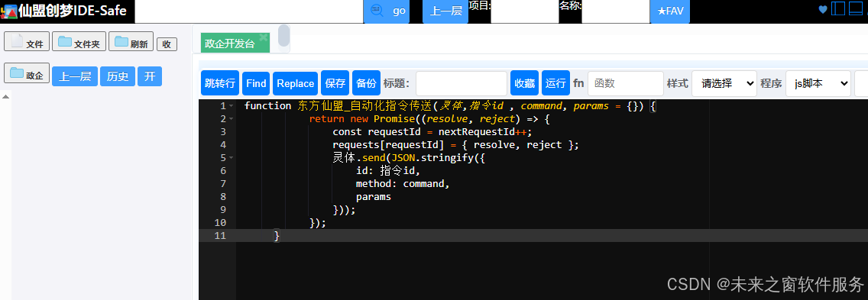Click the 仙盟创梦 IDE logo icon
Image resolution: width=868 pixels, height=300 pixels.
9,11
